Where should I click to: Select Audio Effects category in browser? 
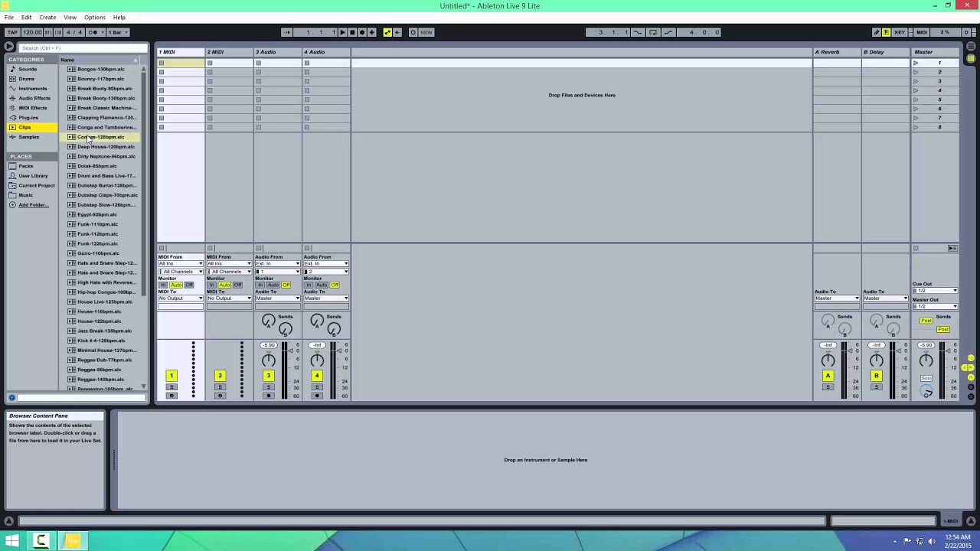click(x=34, y=98)
